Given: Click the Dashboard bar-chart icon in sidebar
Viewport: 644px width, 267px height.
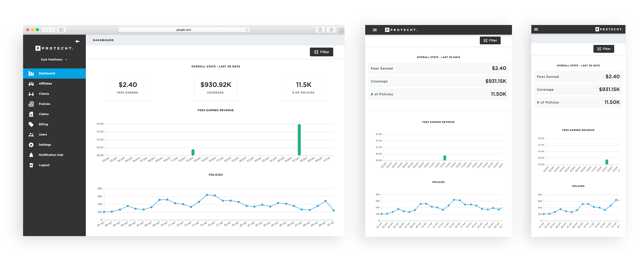Looking at the screenshot, I should point(31,73).
